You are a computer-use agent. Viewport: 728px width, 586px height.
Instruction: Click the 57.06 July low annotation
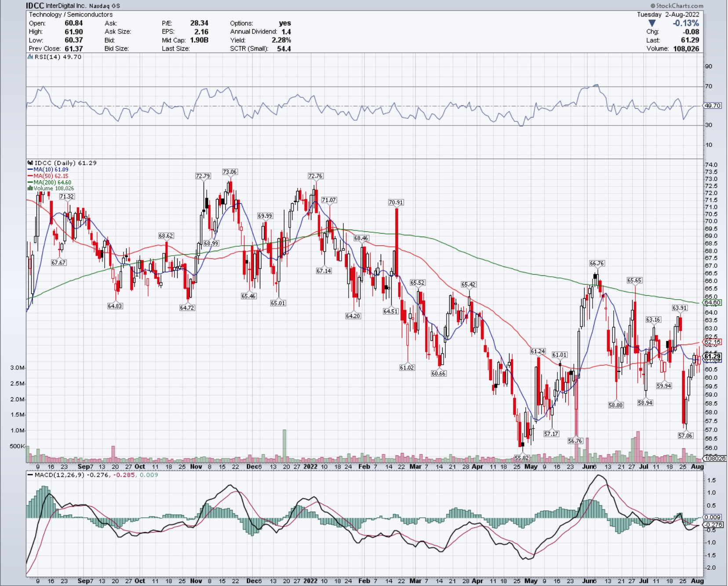point(685,436)
